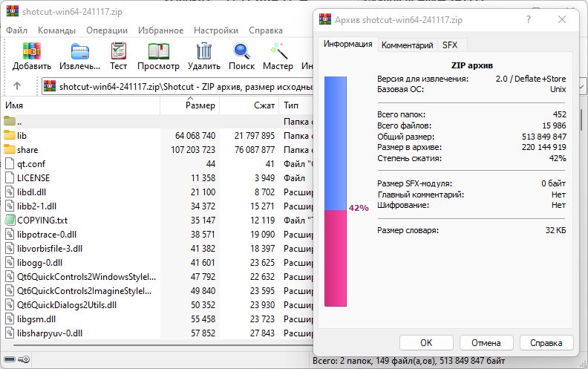This screenshot has width=588, height=369.
Task: Click the Удалить (Delete) trash icon
Action: coord(203,56)
